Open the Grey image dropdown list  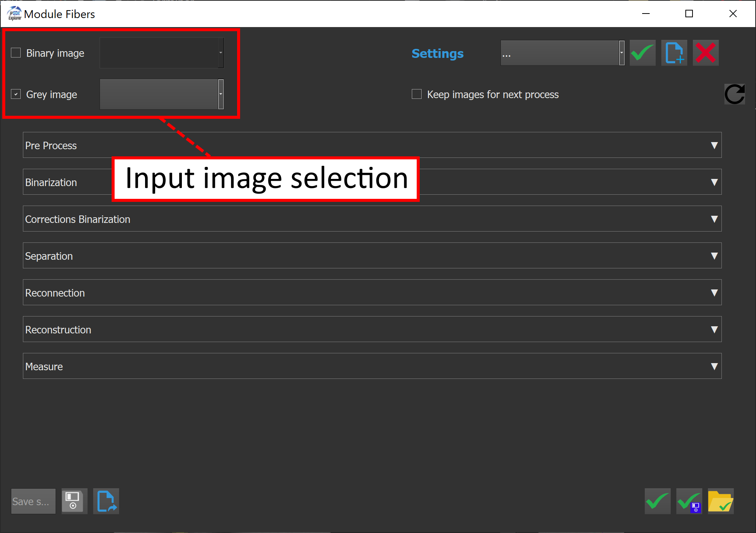coord(162,94)
